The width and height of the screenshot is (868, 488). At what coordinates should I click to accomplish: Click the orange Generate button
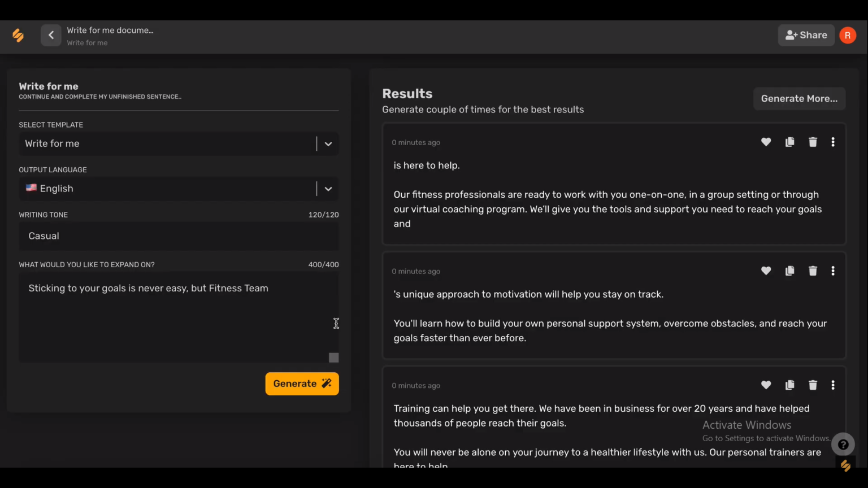pyautogui.click(x=302, y=384)
